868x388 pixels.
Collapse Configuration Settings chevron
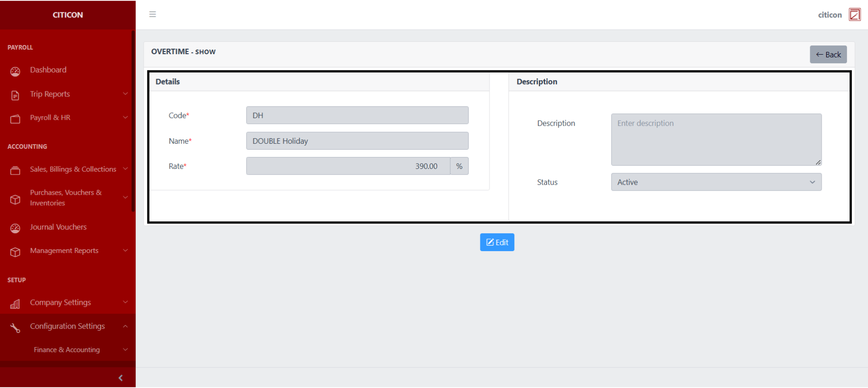[x=125, y=326]
